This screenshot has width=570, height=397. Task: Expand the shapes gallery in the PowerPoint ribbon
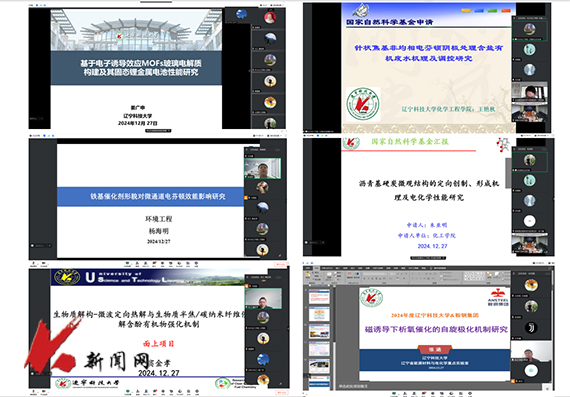pos(485,280)
